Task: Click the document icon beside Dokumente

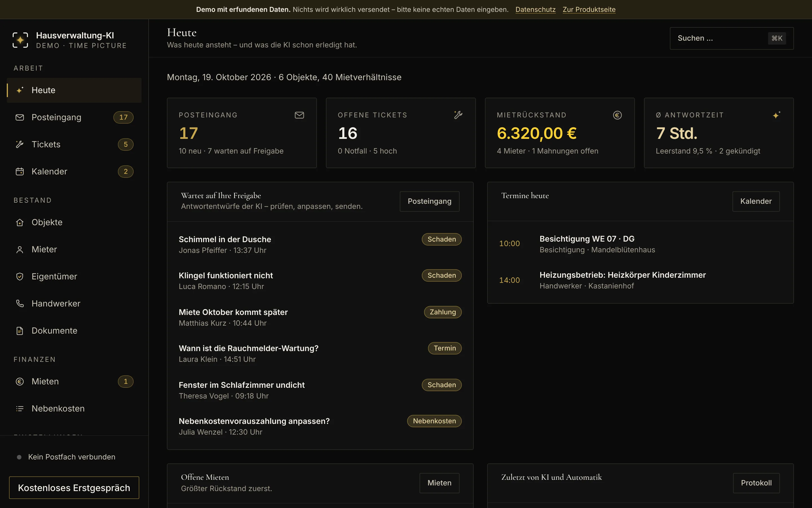Action: 20,331
